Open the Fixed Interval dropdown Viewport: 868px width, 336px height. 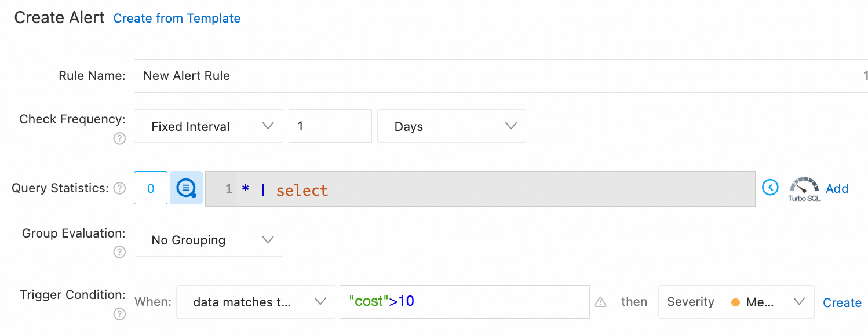click(x=209, y=126)
